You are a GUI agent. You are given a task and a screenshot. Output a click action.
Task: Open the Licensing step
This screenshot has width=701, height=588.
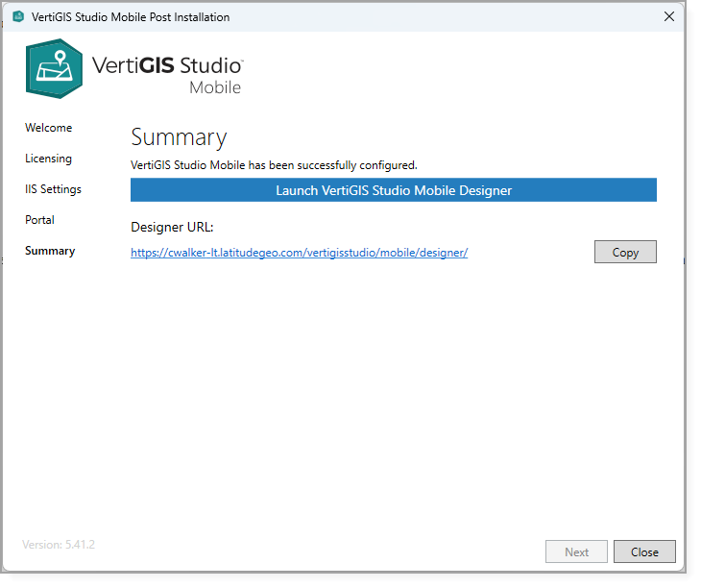pos(48,159)
